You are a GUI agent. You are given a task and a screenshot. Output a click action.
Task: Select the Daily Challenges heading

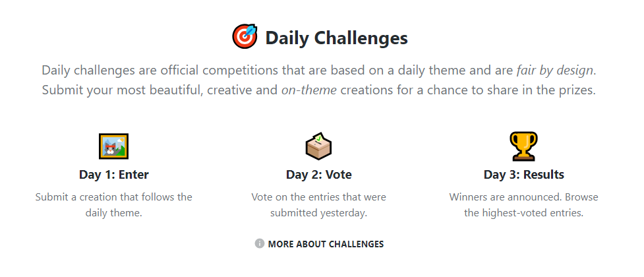[x=336, y=38]
